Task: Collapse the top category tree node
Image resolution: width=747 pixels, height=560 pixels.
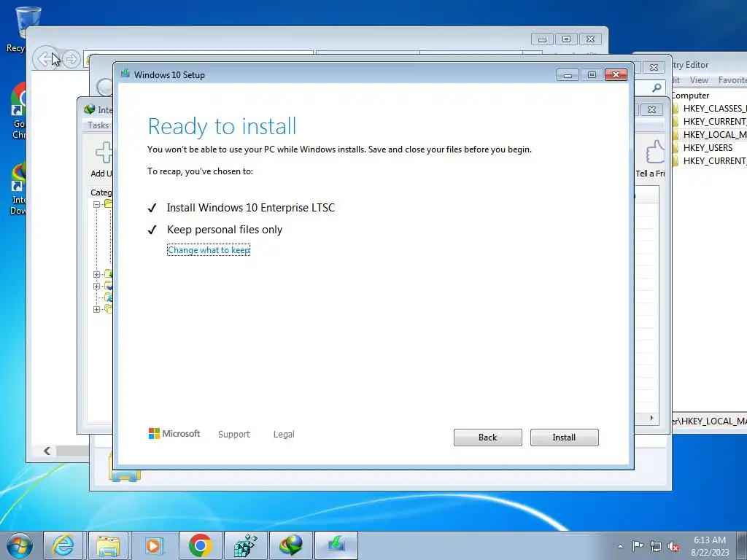Action: (97, 204)
